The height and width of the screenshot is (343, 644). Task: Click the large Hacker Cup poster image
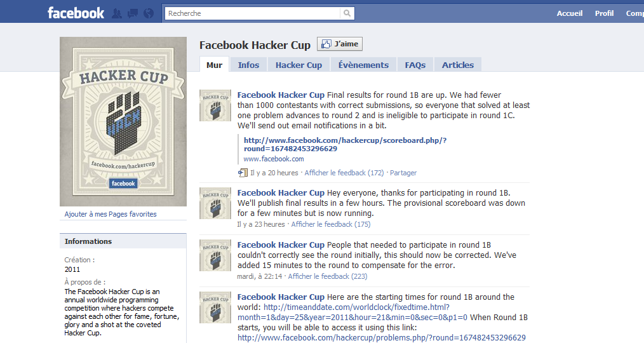123,121
